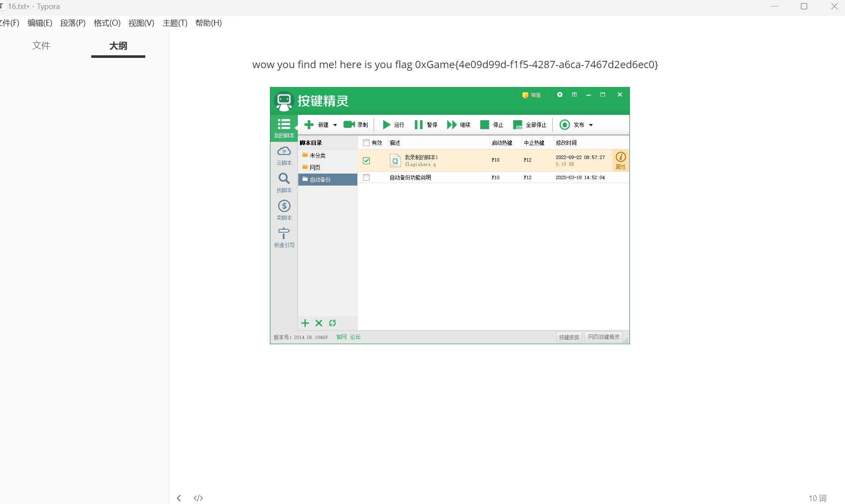This screenshot has width=845, height=504.
Task: Click the 启动热键 column header
Action: pos(502,143)
